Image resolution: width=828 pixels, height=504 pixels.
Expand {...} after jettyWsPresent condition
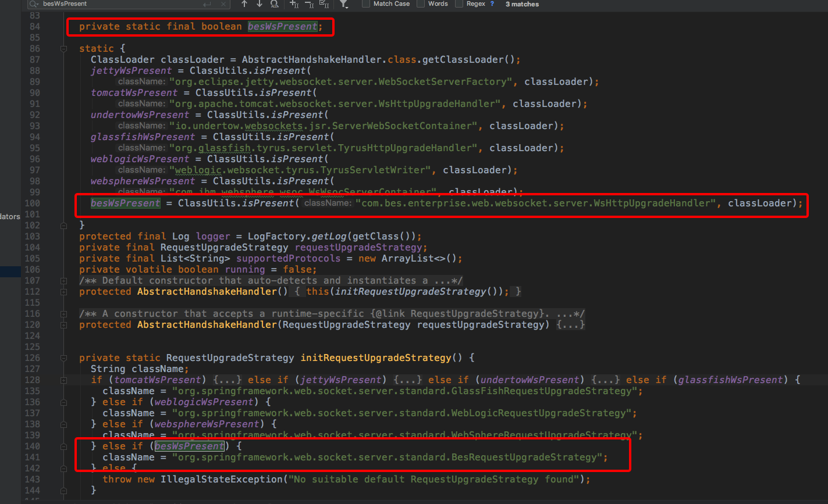[x=408, y=380]
